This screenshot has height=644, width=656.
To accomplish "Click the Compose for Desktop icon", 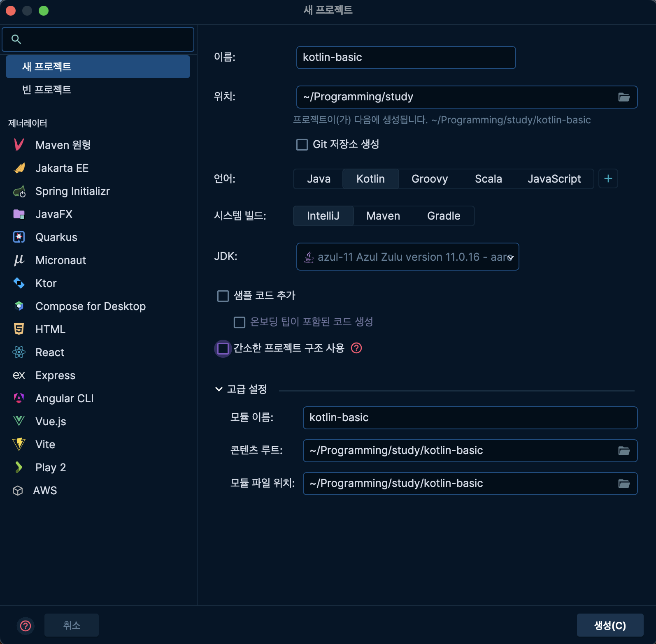I will point(19,306).
